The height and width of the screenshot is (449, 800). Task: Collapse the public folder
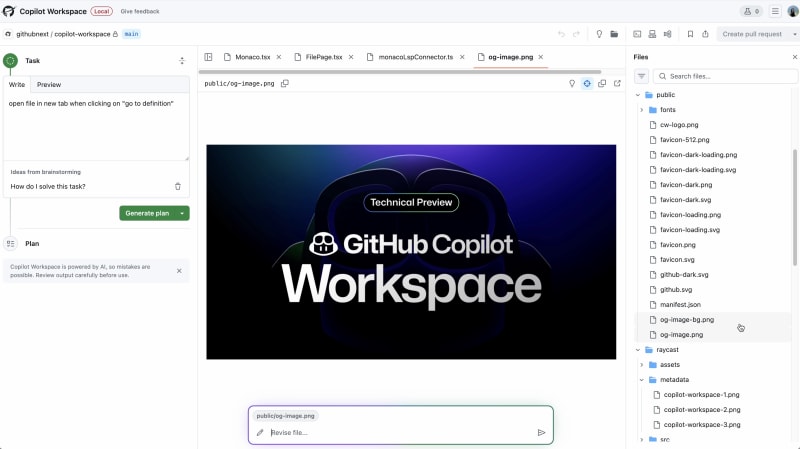coord(638,95)
